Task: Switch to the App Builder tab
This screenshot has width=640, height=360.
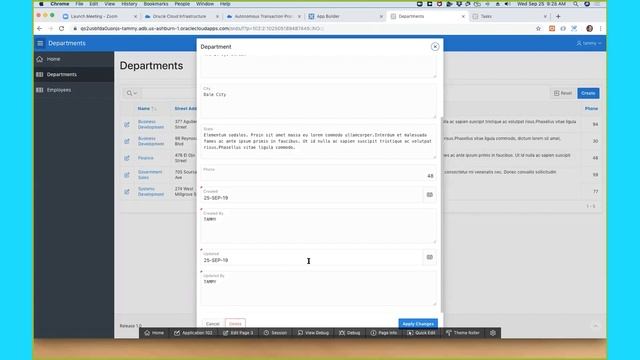Action: tap(345, 16)
